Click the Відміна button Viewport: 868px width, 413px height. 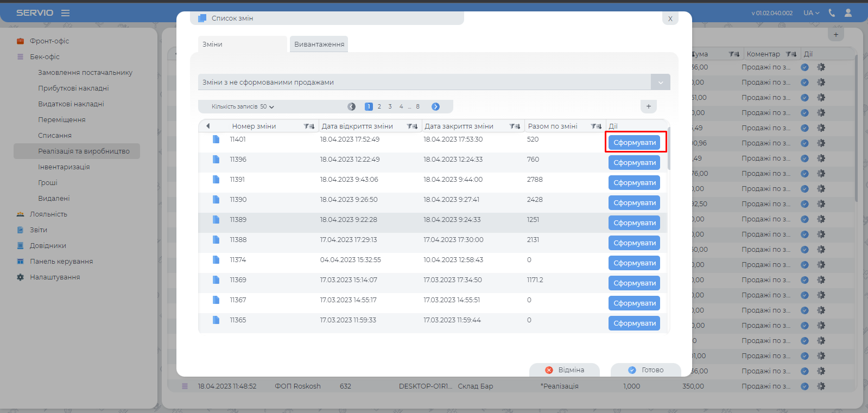pyautogui.click(x=565, y=370)
